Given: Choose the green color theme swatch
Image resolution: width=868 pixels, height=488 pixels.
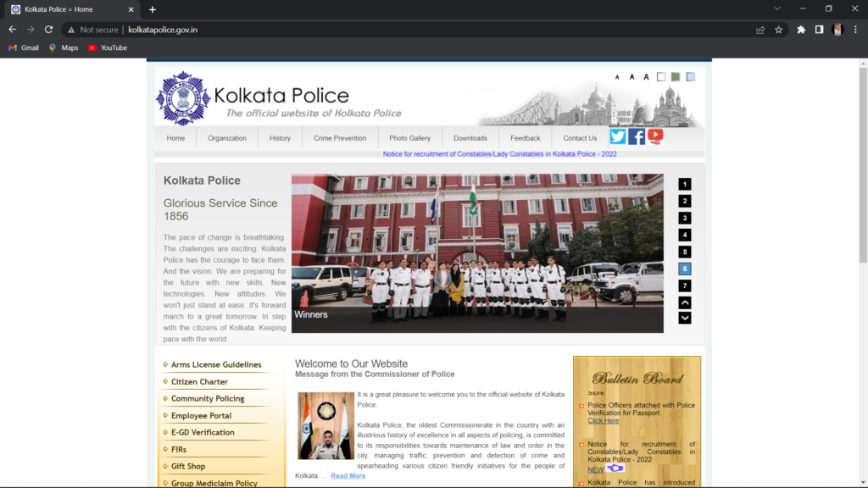Looking at the screenshot, I should coord(676,77).
